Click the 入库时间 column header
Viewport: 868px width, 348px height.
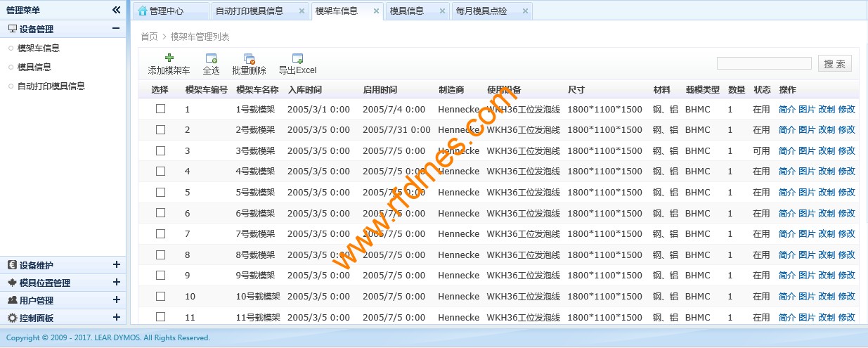pos(305,90)
